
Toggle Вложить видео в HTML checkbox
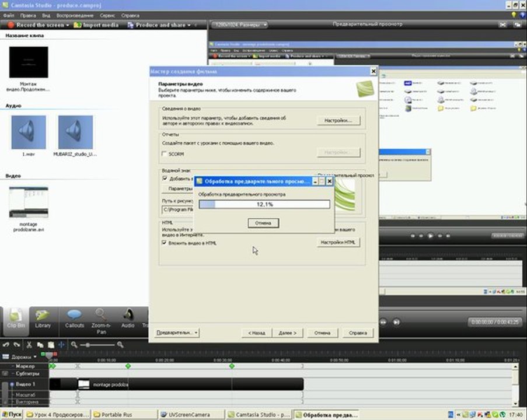tap(164, 243)
